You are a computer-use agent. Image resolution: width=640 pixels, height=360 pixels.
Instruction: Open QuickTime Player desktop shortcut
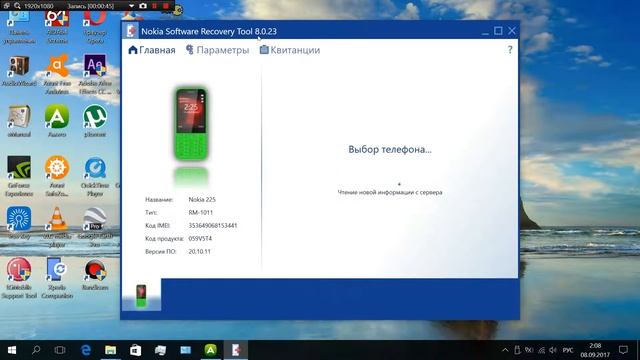(x=95, y=176)
